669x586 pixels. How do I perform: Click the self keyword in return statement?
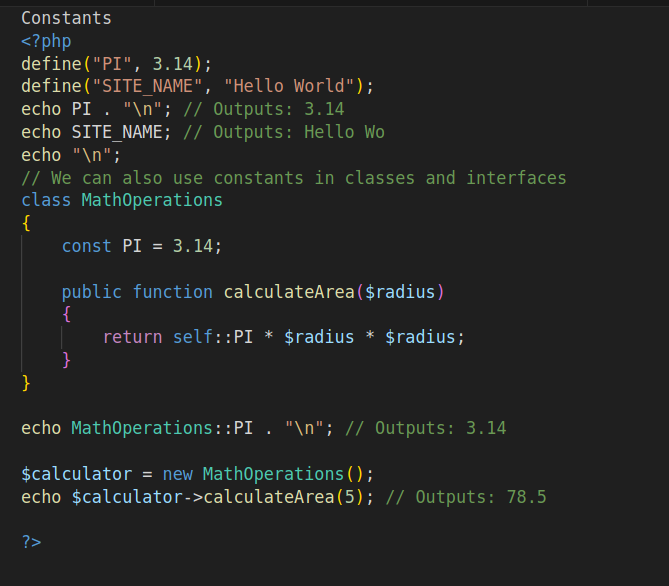tap(192, 338)
